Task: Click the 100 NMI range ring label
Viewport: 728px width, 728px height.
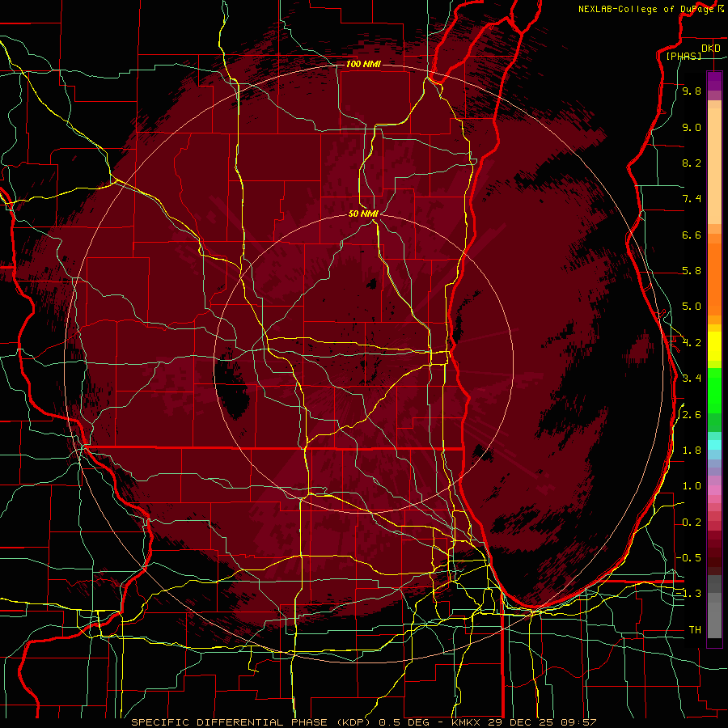Action: click(363, 64)
